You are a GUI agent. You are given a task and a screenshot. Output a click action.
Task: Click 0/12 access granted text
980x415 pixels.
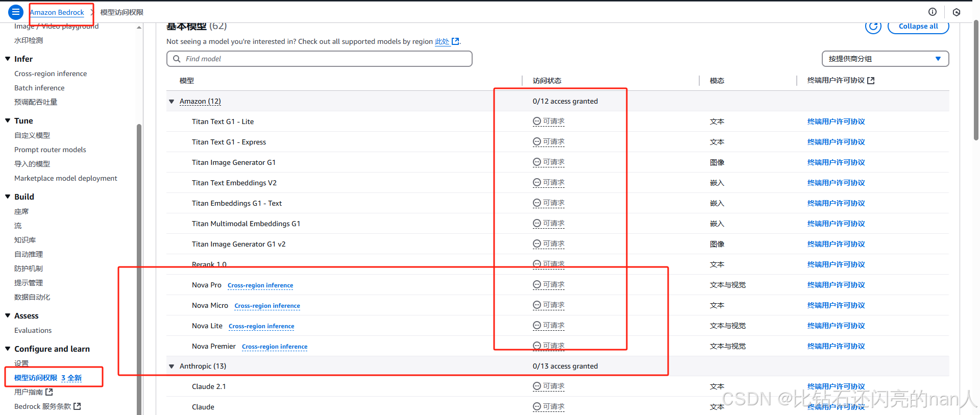point(565,101)
